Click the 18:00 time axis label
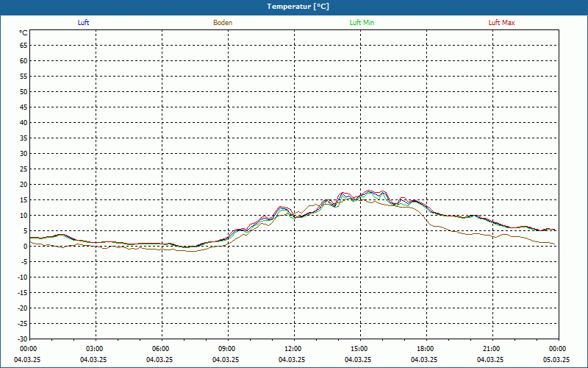This screenshot has width=588, height=368. [x=426, y=349]
